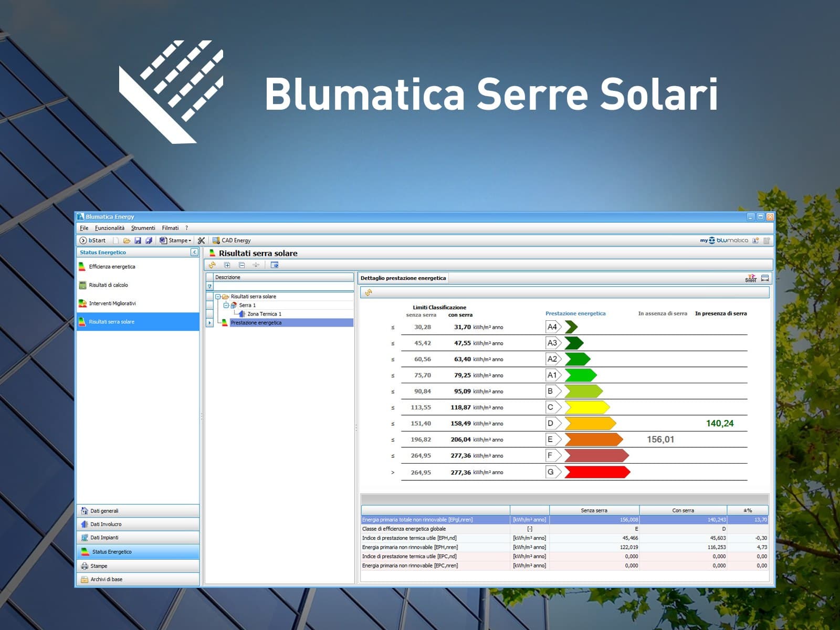Screen dimensions: 840x630
Task: Click the export window icon in results toolbar
Action: (x=274, y=265)
